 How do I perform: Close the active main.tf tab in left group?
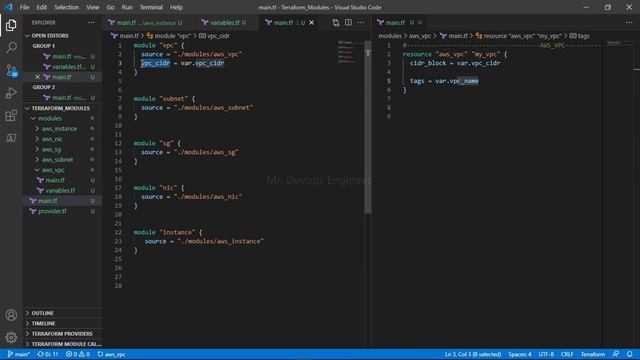click(312, 23)
